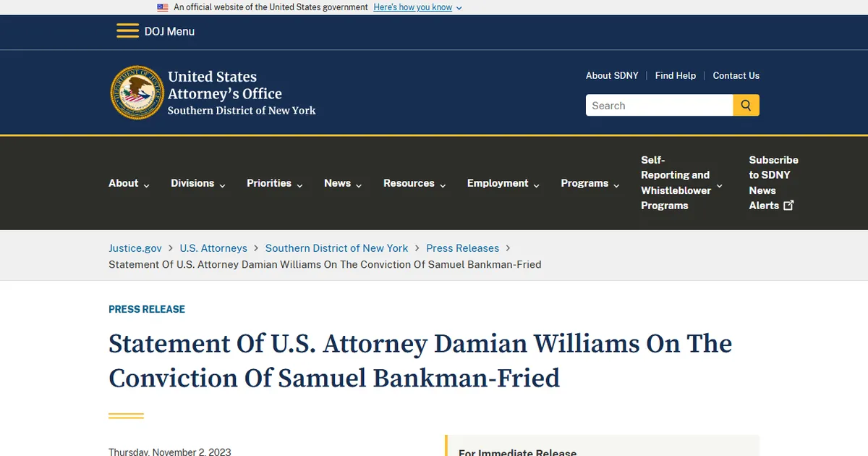Click Southern District of New York breadcrumb
The width and height of the screenshot is (868, 456).
tap(336, 248)
